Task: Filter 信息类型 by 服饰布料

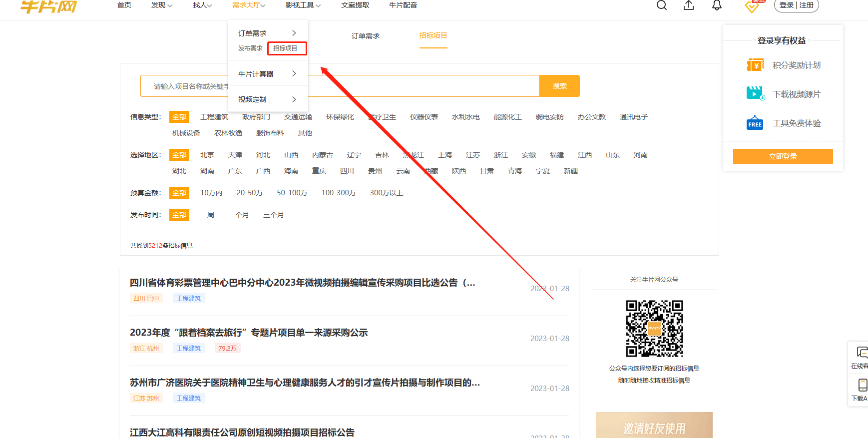Action: point(270,133)
